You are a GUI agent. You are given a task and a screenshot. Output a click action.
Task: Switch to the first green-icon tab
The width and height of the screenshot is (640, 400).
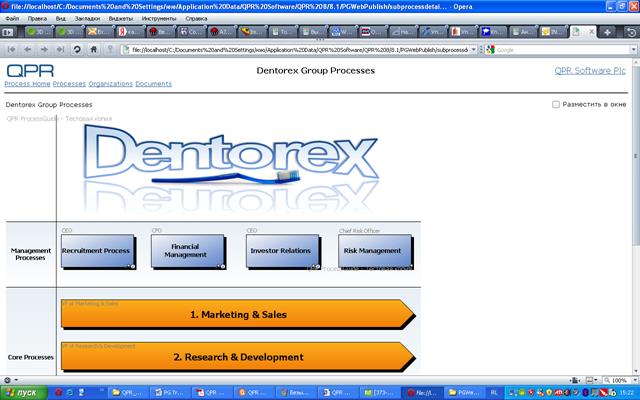[39, 32]
